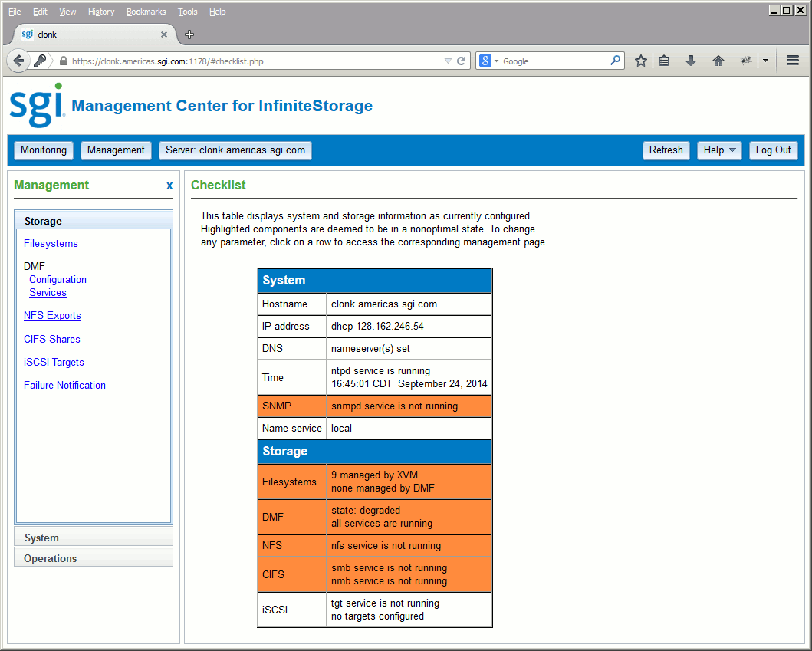Open new tab with plus icon

[189, 35]
